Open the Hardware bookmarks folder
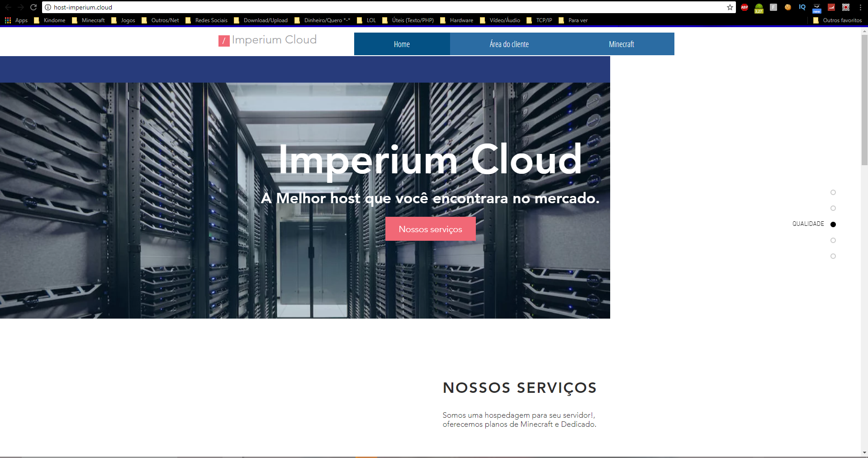 [457, 20]
